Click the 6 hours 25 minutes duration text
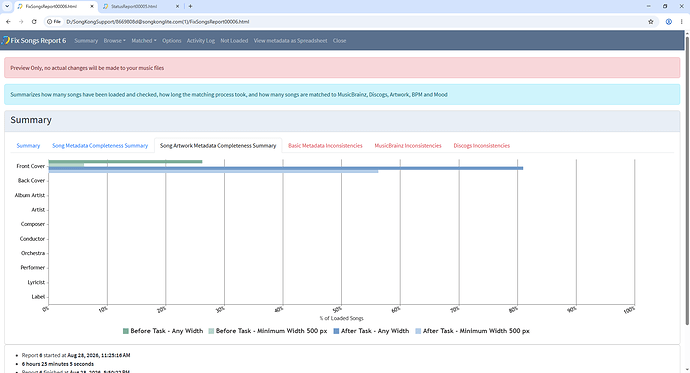690x373 pixels. click(58, 364)
